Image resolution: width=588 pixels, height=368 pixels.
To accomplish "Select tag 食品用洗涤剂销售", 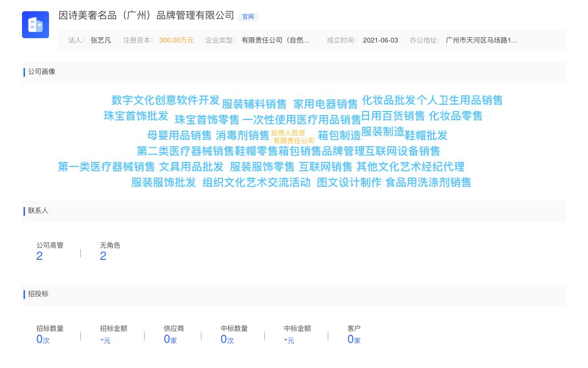I will 428,183.
